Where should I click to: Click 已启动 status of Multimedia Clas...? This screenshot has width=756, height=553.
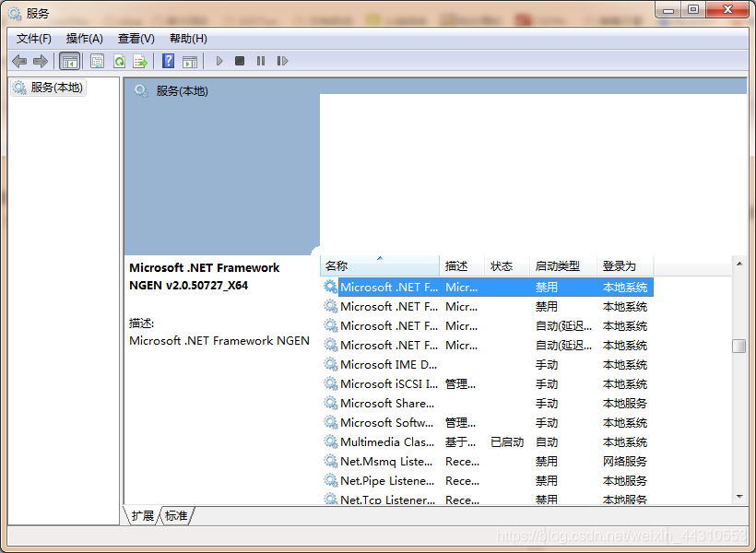point(507,442)
